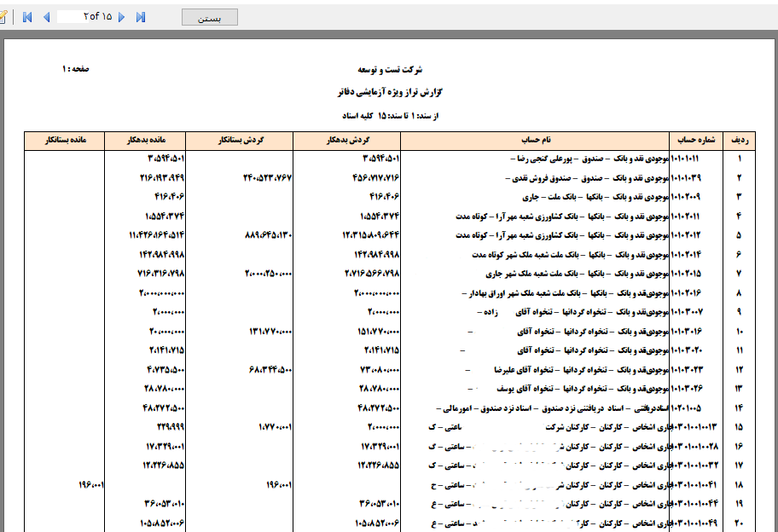Select account number ۱۰۱۰۳۰۷
The height and width of the screenshot is (532, 778).
(x=687, y=312)
